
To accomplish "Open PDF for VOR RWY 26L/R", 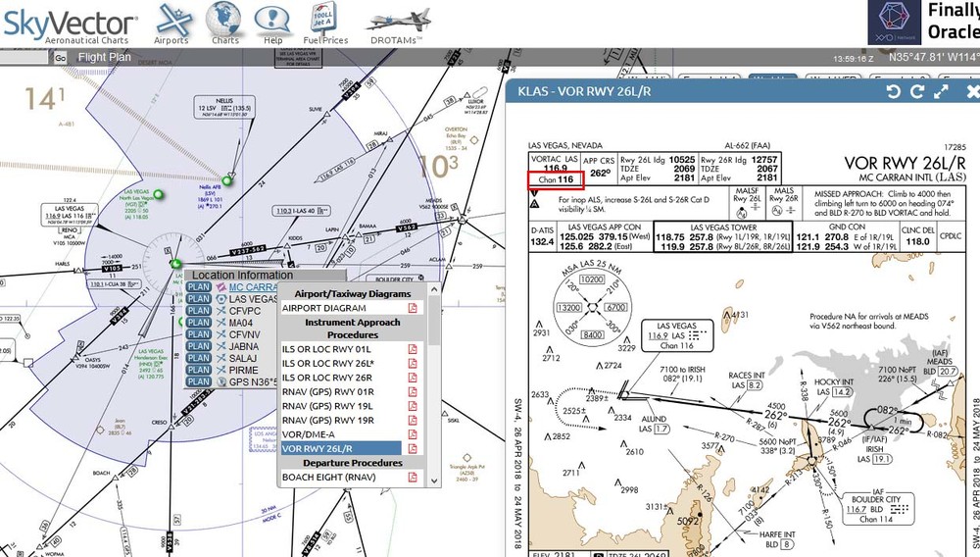I will [413, 448].
